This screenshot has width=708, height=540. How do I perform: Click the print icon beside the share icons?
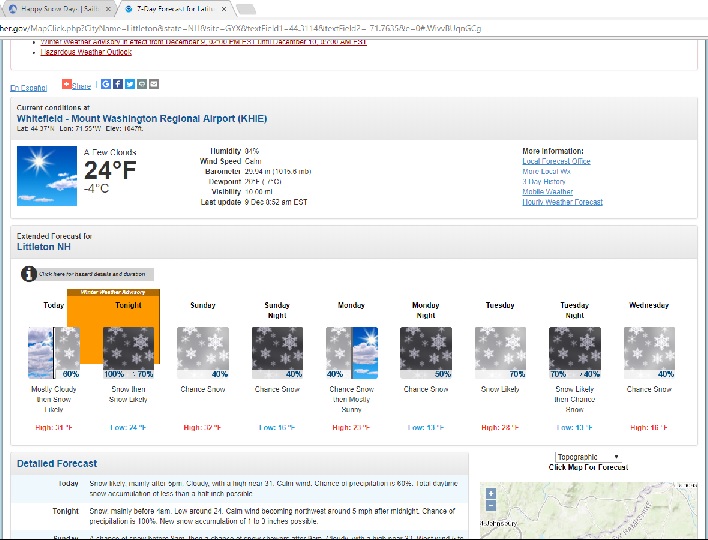[142, 84]
